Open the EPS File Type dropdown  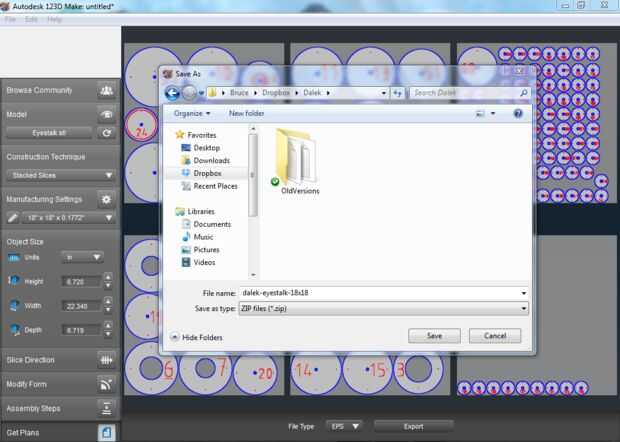click(344, 427)
